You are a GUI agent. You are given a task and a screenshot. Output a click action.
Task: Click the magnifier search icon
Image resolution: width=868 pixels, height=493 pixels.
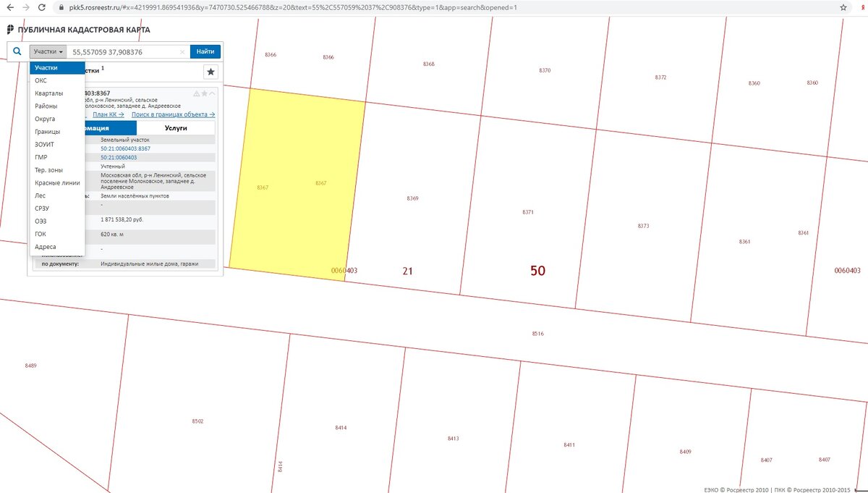point(17,51)
